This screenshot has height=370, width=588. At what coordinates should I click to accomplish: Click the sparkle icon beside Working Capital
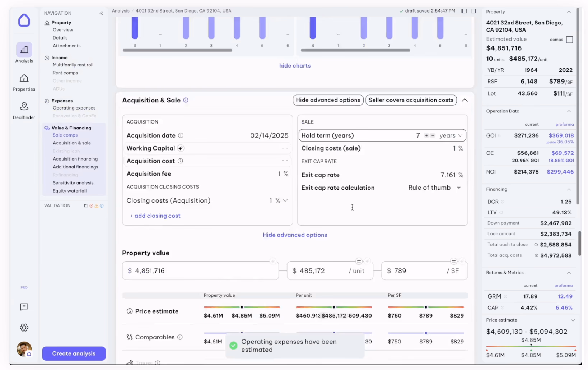[181, 148]
